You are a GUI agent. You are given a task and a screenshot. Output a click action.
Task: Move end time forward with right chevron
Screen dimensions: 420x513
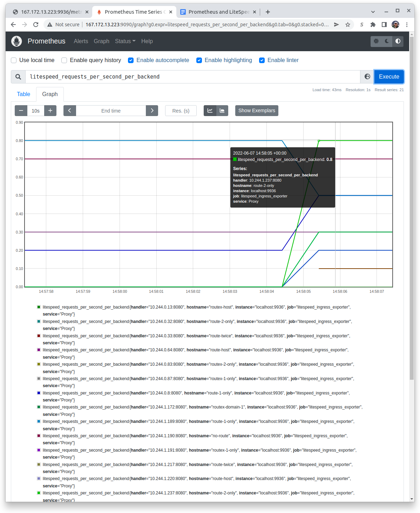(152, 110)
